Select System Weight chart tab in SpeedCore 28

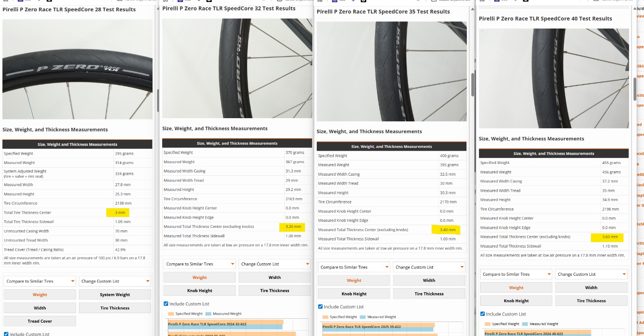point(115,295)
